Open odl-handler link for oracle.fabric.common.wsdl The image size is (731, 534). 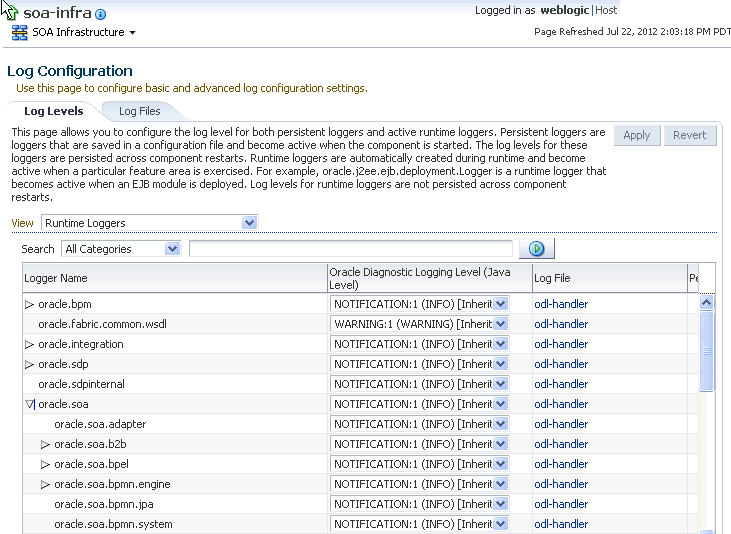pos(561,324)
